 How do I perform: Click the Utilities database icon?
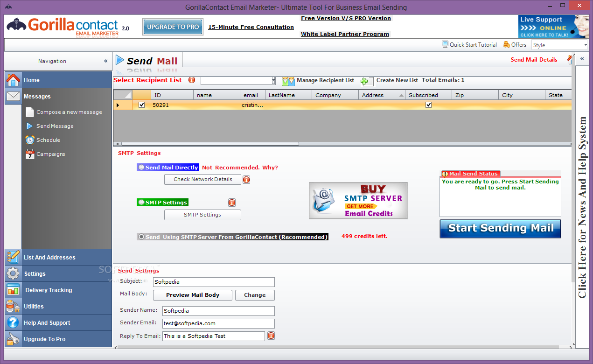tap(13, 306)
